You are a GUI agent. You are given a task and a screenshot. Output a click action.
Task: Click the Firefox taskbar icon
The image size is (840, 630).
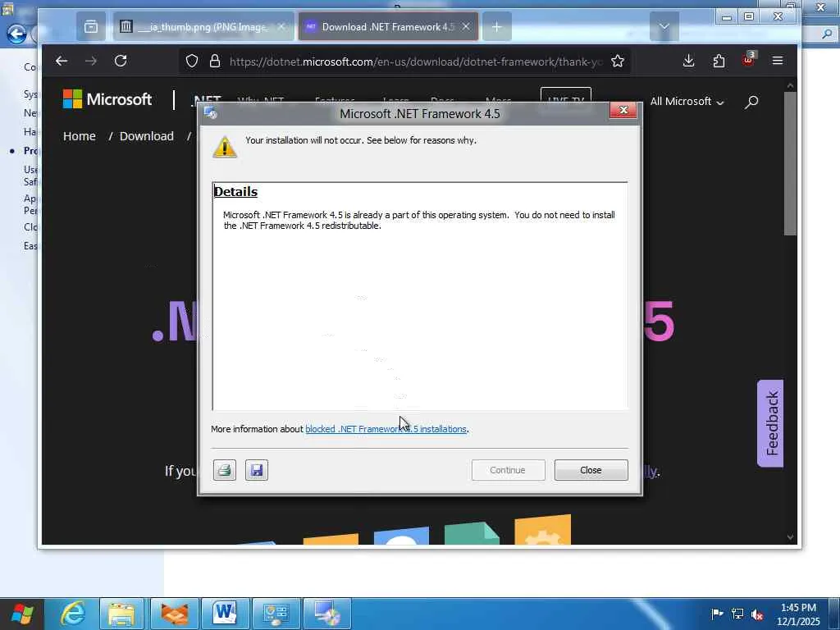(x=174, y=614)
